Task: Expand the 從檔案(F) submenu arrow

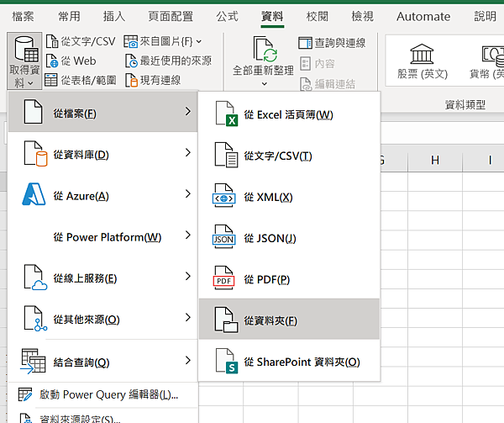Action: [x=188, y=112]
